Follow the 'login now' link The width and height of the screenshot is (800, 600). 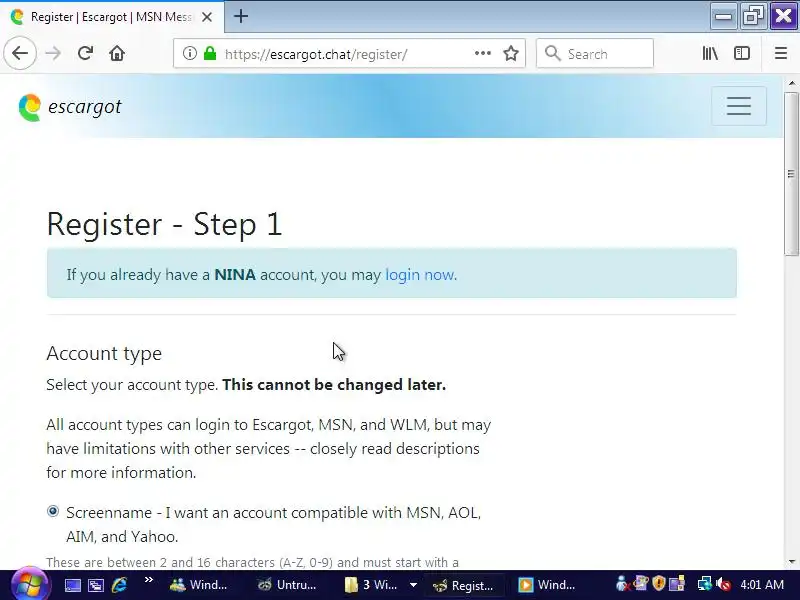pos(419,275)
